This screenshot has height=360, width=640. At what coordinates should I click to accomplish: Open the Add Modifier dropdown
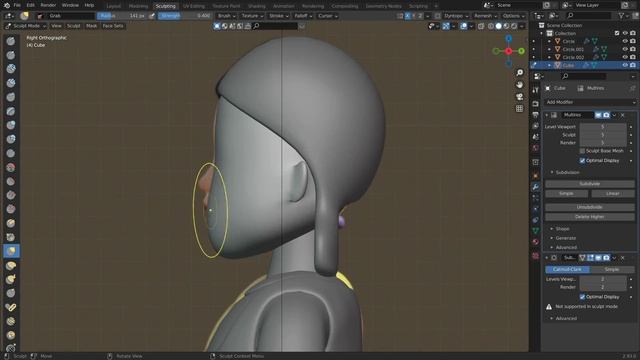point(590,102)
